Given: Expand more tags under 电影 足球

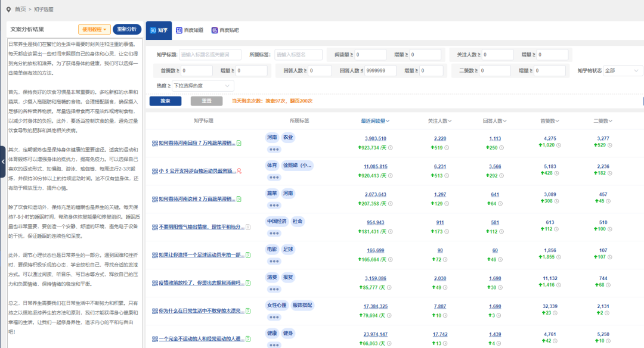Looking at the screenshot, I should [274, 261].
